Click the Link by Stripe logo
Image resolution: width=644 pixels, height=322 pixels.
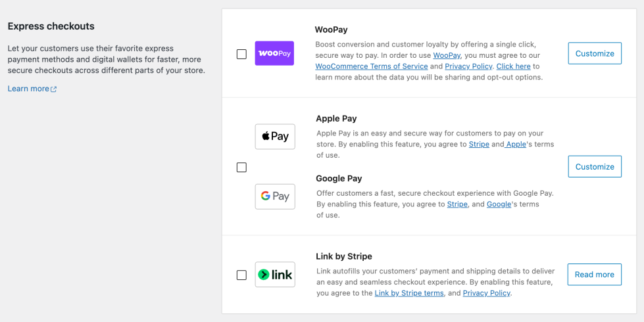pos(275,275)
